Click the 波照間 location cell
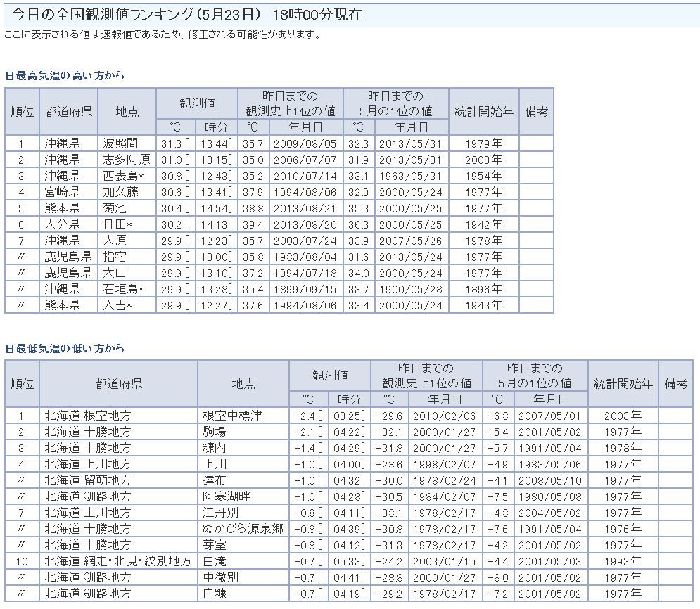700x609 pixels. [x=120, y=143]
